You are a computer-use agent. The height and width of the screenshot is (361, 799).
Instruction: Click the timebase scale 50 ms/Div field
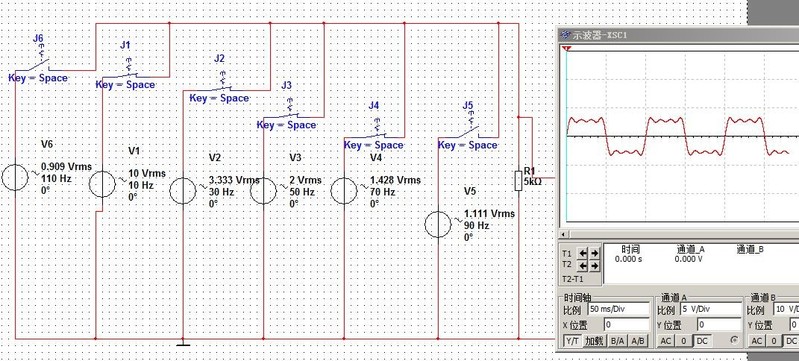coord(619,309)
